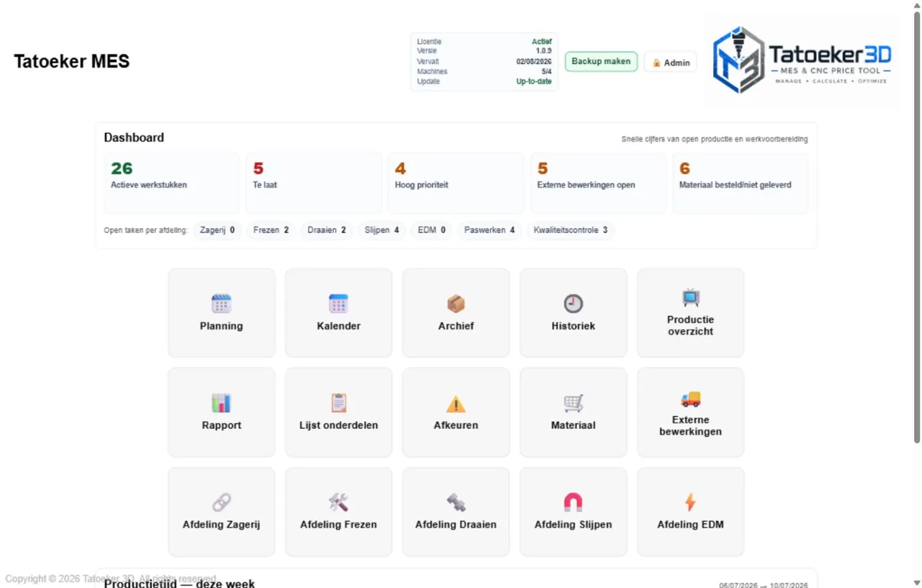This screenshot has width=922, height=588.
Task: Select the Draaien 2 department chip
Action: click(327, 230)
